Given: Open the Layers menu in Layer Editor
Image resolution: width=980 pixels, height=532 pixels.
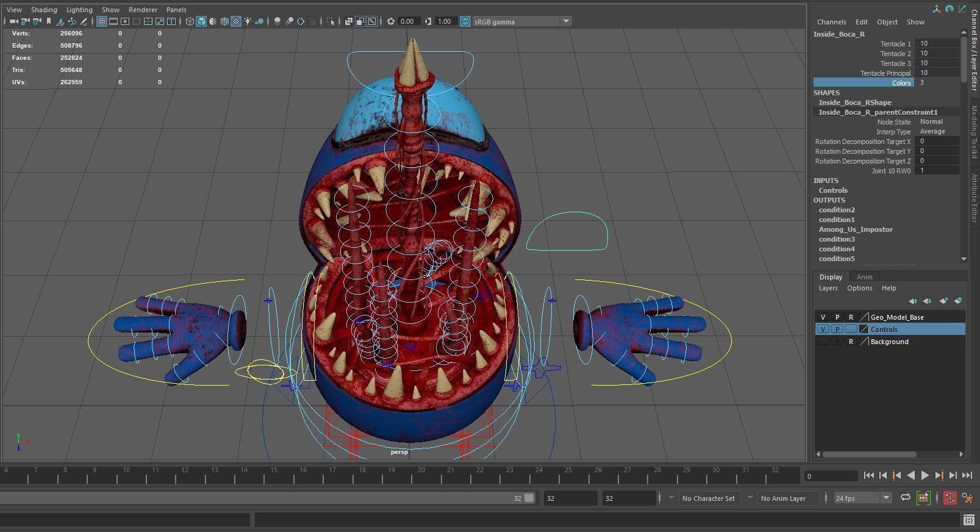Looking at the screenshot, I should 828,288.
